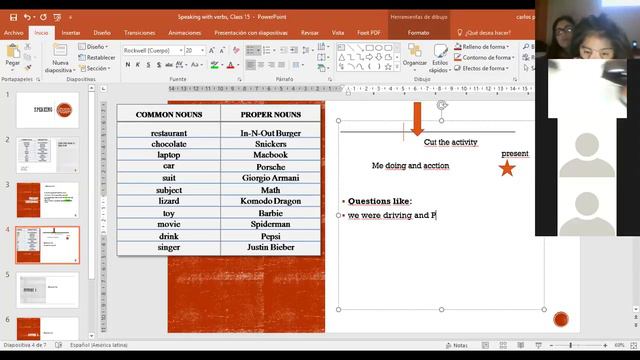Open the Formato drawing tools tab
The width and height of the screenshot is (640, 360).
418,33
